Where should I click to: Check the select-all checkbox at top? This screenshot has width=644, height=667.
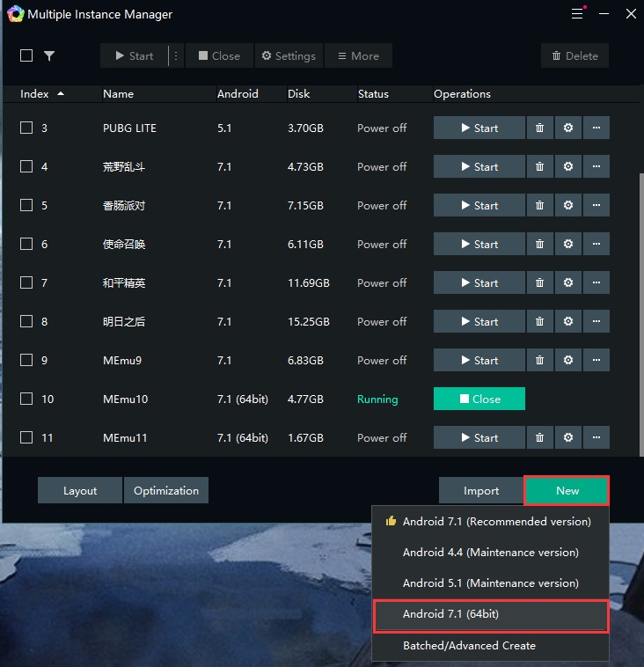tap(26, 55)
